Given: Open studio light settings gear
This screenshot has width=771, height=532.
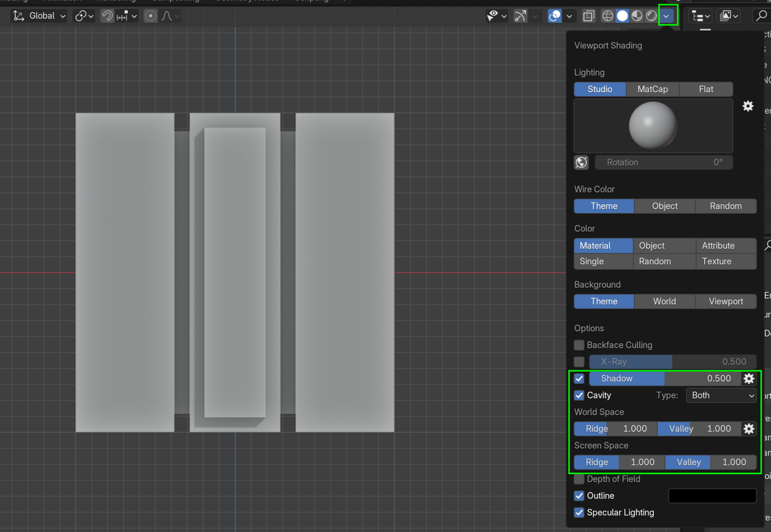Looking at the screenshot, I should pyautogui.click(x=748, y=106).
